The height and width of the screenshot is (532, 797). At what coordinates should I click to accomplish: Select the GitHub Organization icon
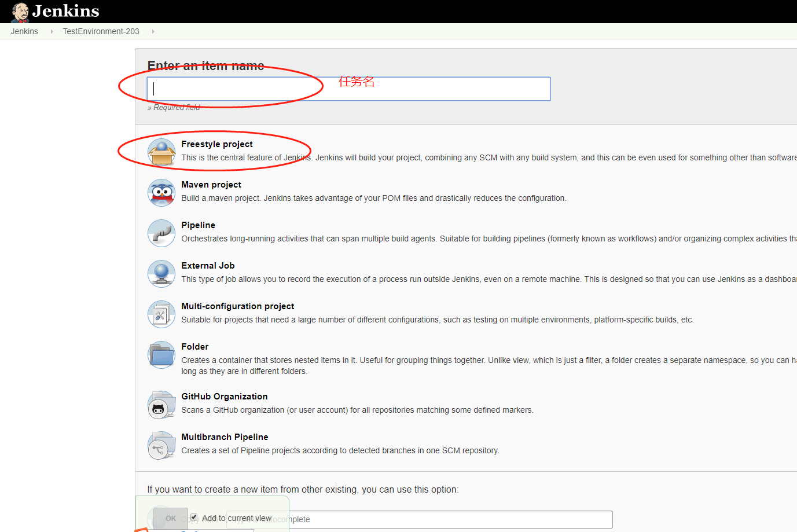[x=161, y=405]
